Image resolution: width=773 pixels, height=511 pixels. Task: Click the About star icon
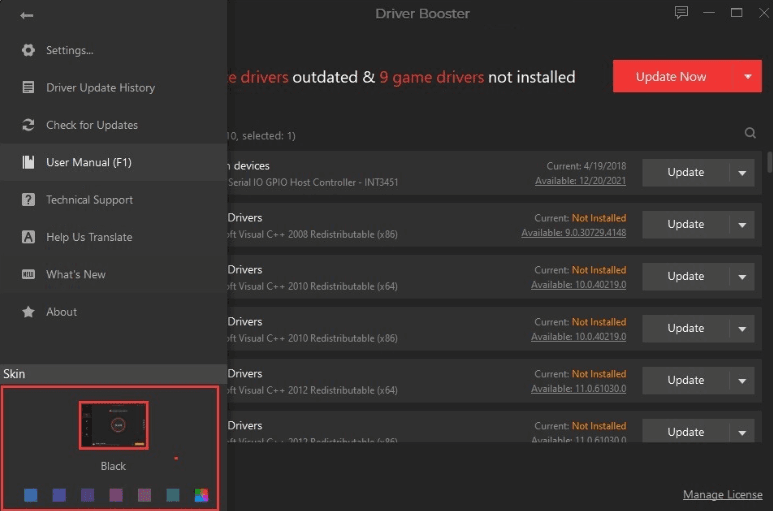(28, 312)
